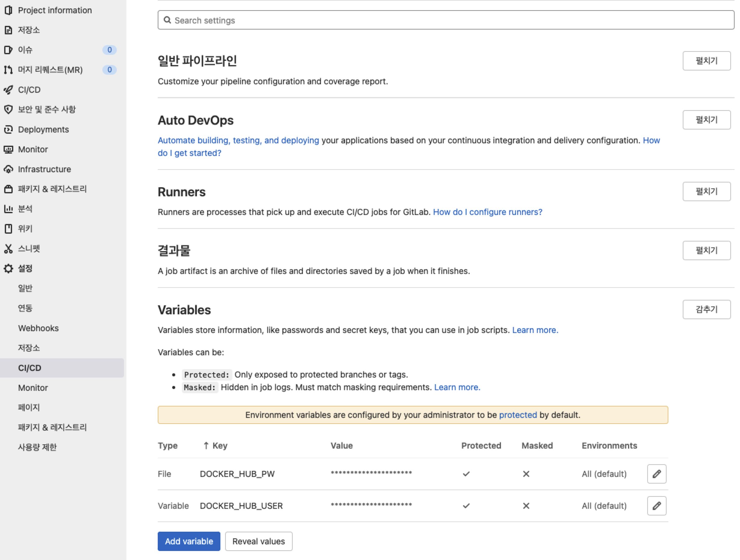Viewport: 740px width, 560px height.
Task: Open the Webhooks settings submenu item
Action: (39, 328)
